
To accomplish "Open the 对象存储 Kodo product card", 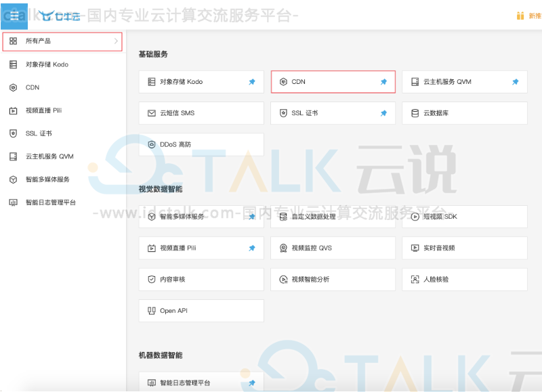I will 201,82.
